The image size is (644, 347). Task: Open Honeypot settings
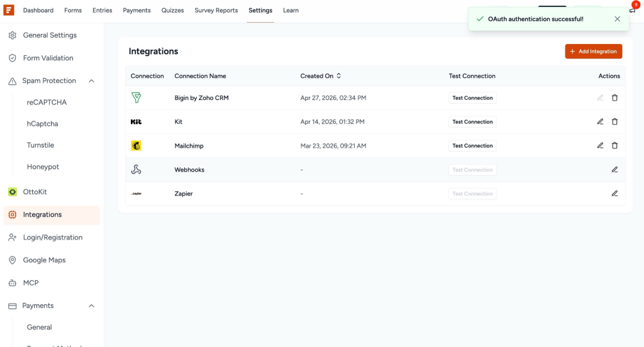pos(43,167)
